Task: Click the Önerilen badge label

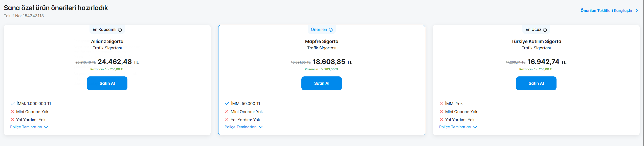Action: pyautogui.click(x=319, y=30)
